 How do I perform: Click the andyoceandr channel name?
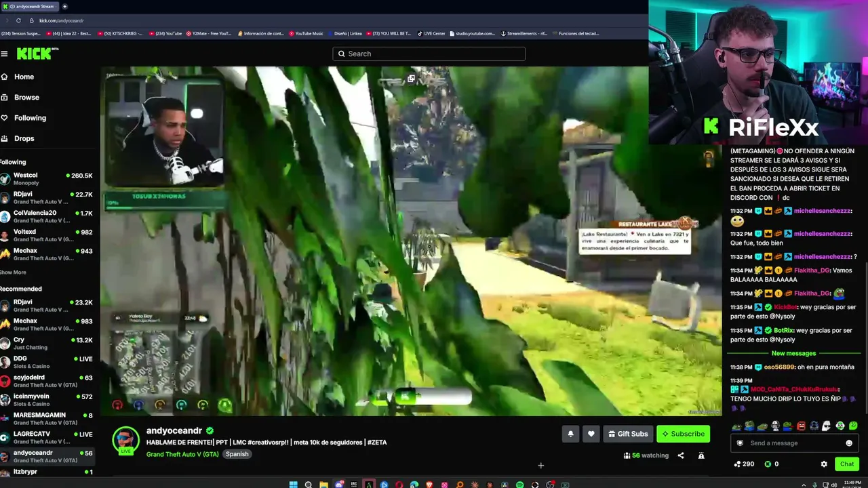click(x=174, y=430)
